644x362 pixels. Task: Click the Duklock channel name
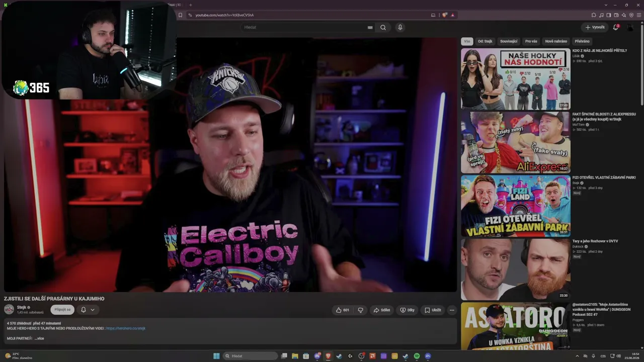coord(579,246)
